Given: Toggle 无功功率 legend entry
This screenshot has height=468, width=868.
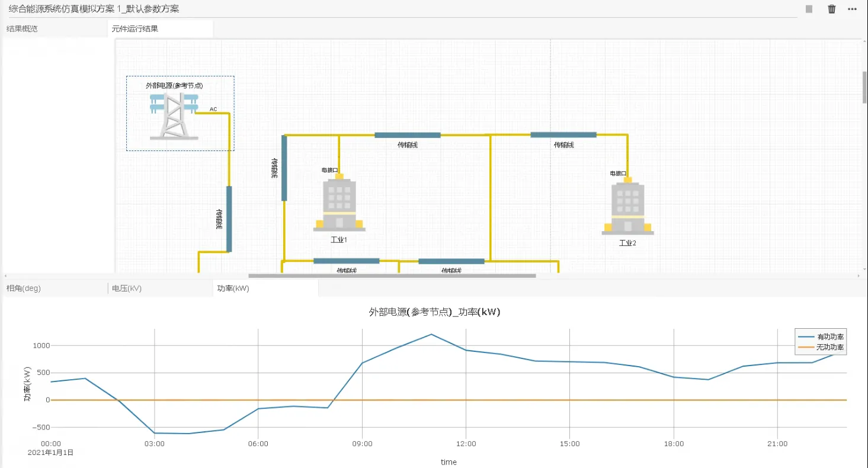Looking at the screenshot, I should pos(822,347).
